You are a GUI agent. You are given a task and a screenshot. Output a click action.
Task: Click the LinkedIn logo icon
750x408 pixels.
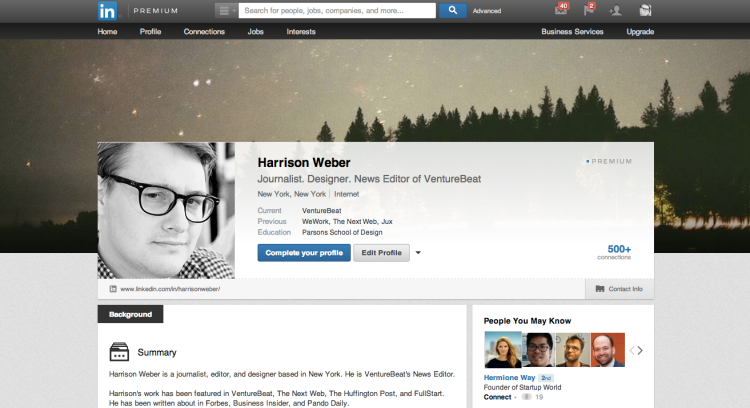[x=107, y=11]
